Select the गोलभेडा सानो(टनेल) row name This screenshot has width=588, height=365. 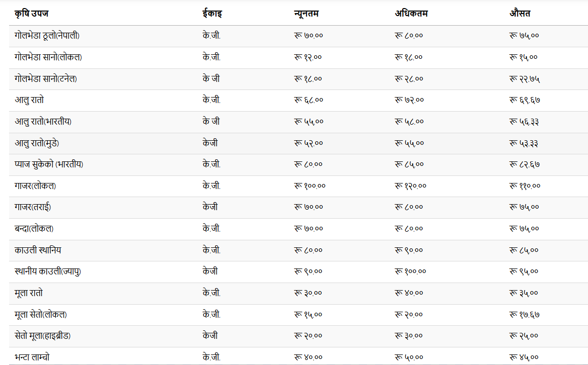tap(46, 78)
